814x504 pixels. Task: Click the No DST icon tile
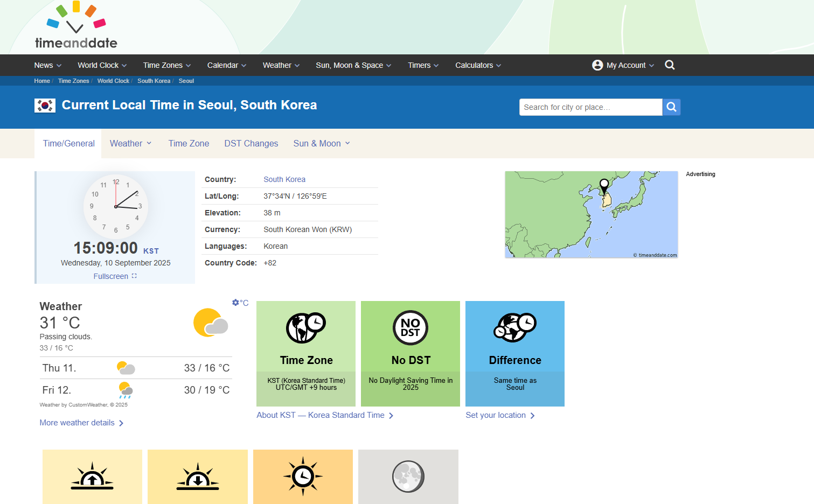[411, 328]
